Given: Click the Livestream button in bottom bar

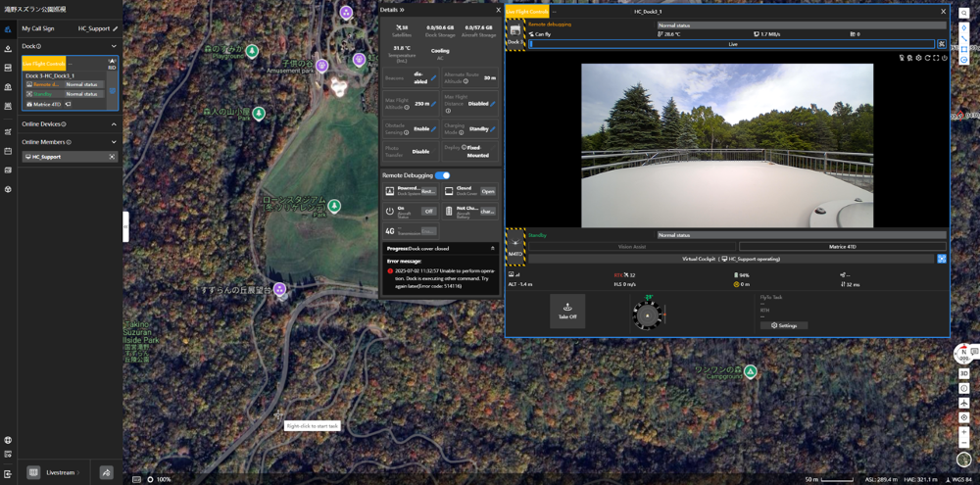Looking at the screenshot, I should [x=66, y=472].
